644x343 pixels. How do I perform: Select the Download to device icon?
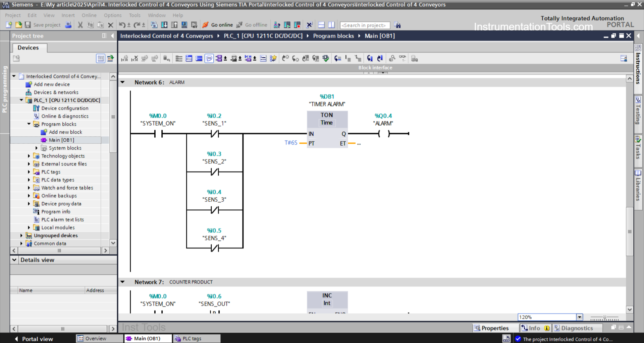click(164, 25)
